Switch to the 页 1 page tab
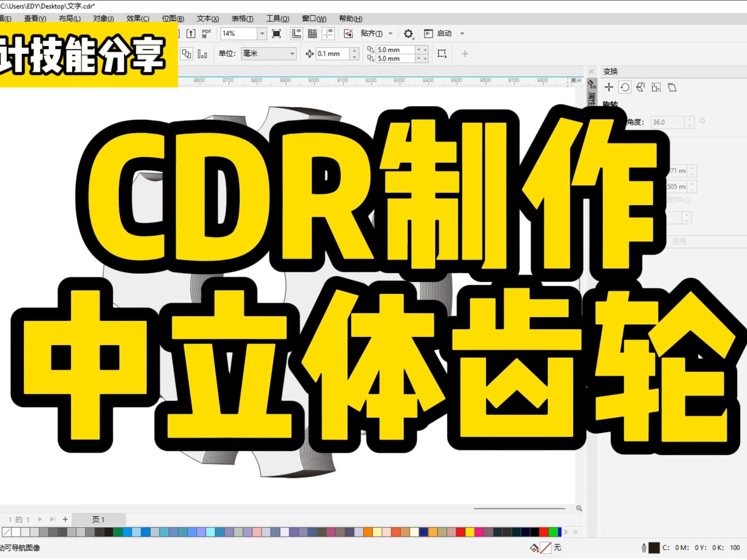 99,520
